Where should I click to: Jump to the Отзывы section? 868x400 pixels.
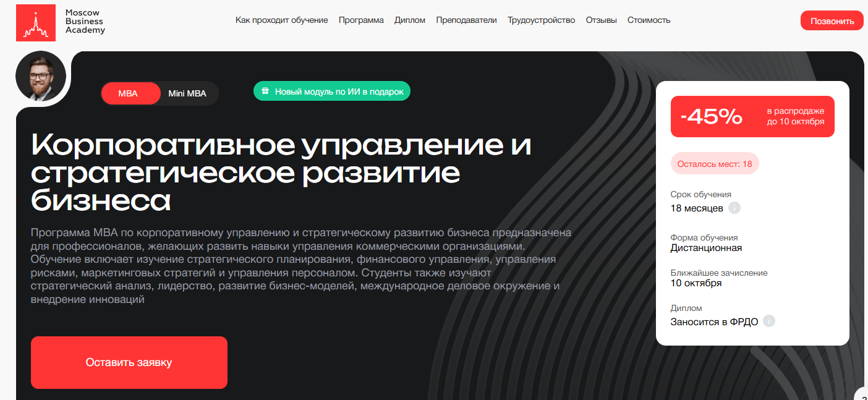[x=601, y=20]
